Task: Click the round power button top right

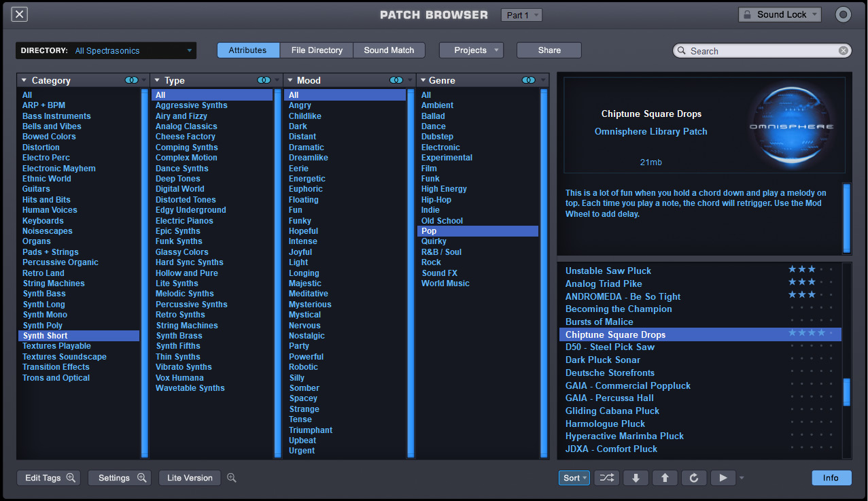Action: [x=844, y=14]
